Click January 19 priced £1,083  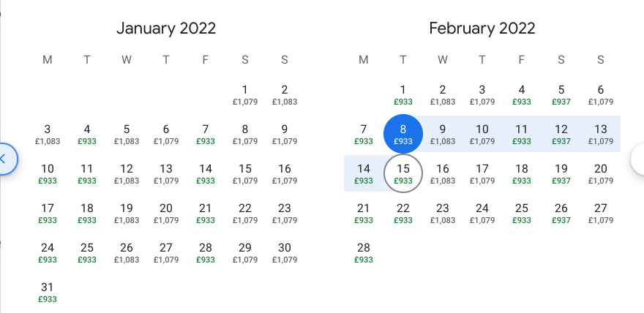127,213
